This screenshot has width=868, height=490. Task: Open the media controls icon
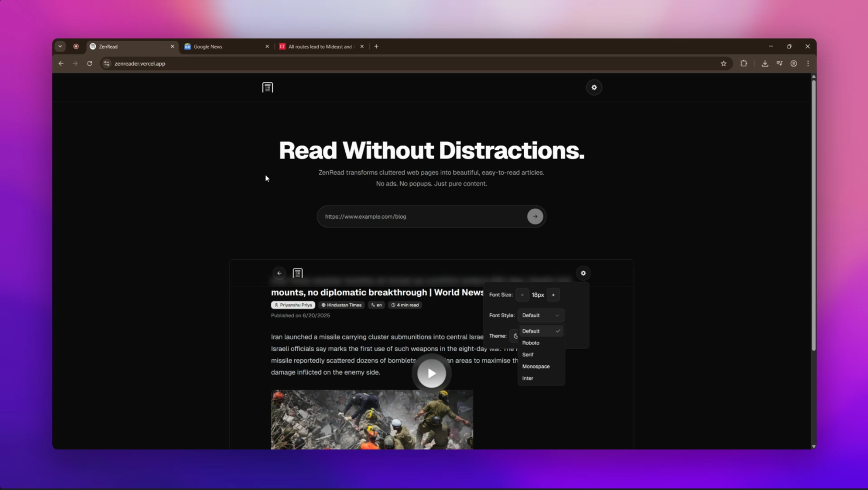click(779, 64)
